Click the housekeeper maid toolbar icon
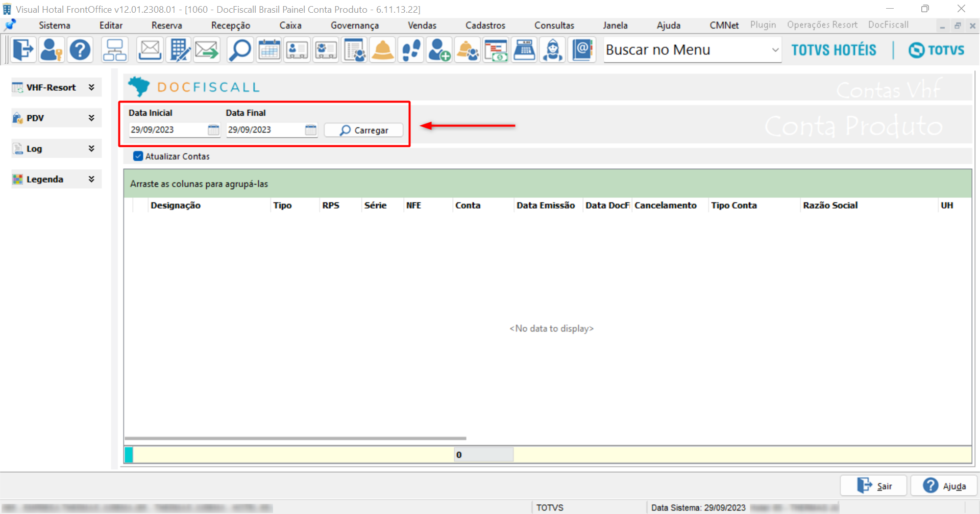Viewport: 980px width, 514px height. click(553, 50)
